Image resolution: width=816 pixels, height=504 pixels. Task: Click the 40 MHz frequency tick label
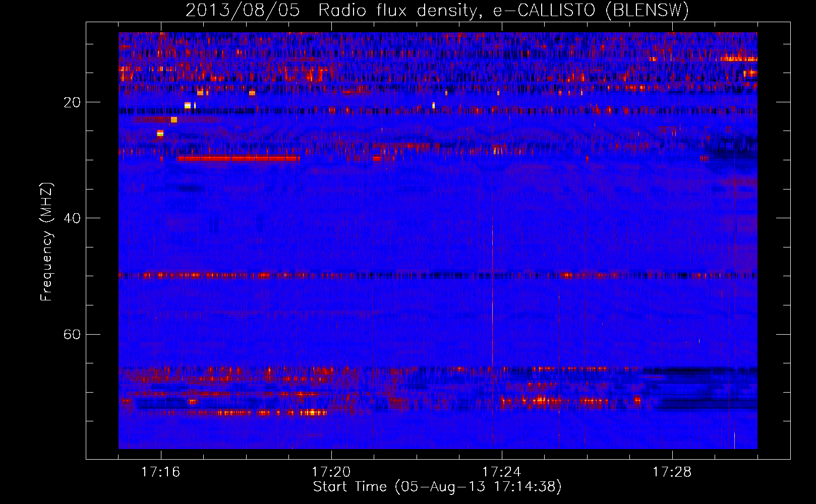pyautogui.click(x=72, y=218)
